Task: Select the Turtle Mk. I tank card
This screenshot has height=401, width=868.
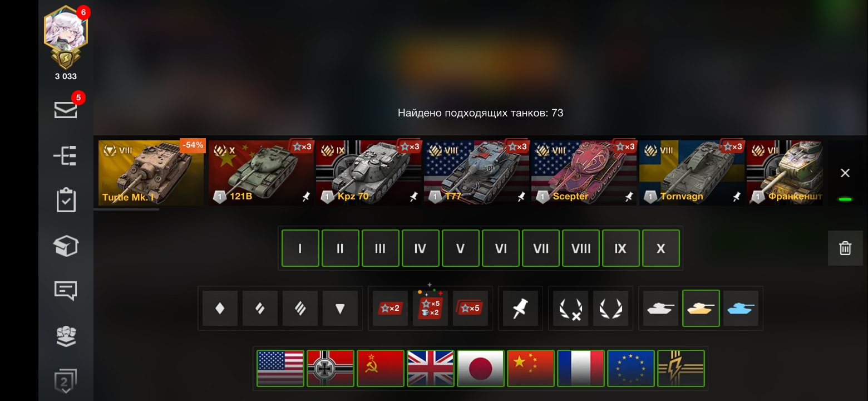Action: point(152,173)
